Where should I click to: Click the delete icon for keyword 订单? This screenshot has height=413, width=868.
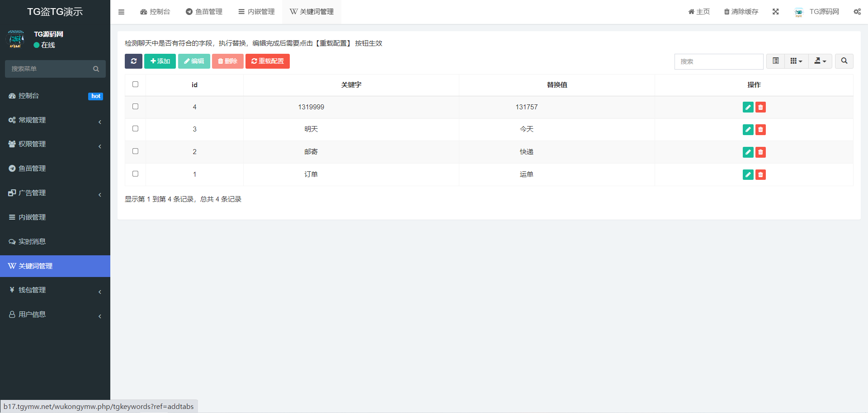point(760,175)
